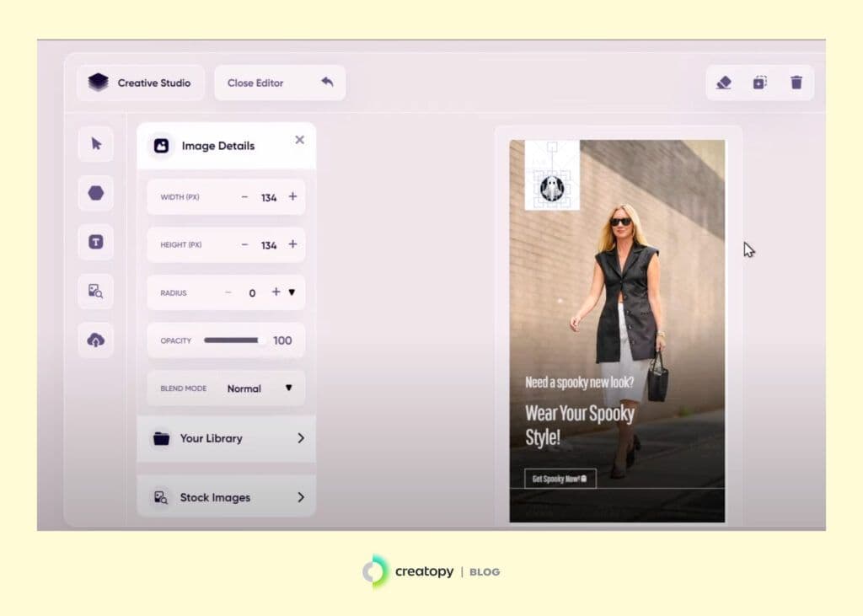
Task: Click the upload/cloud tool
Action: [x=95, y=340]
